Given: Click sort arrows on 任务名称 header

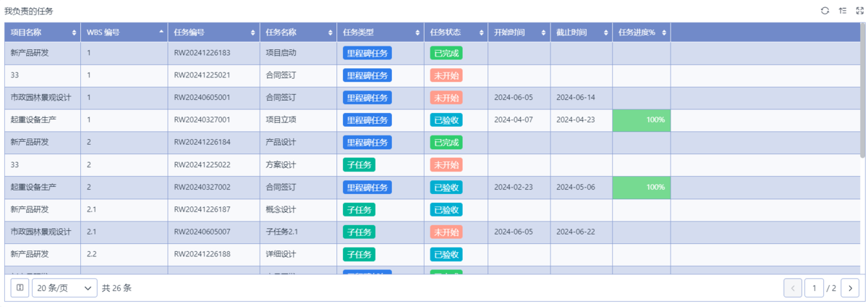Looking at the screenshot, I should [330, 33].
